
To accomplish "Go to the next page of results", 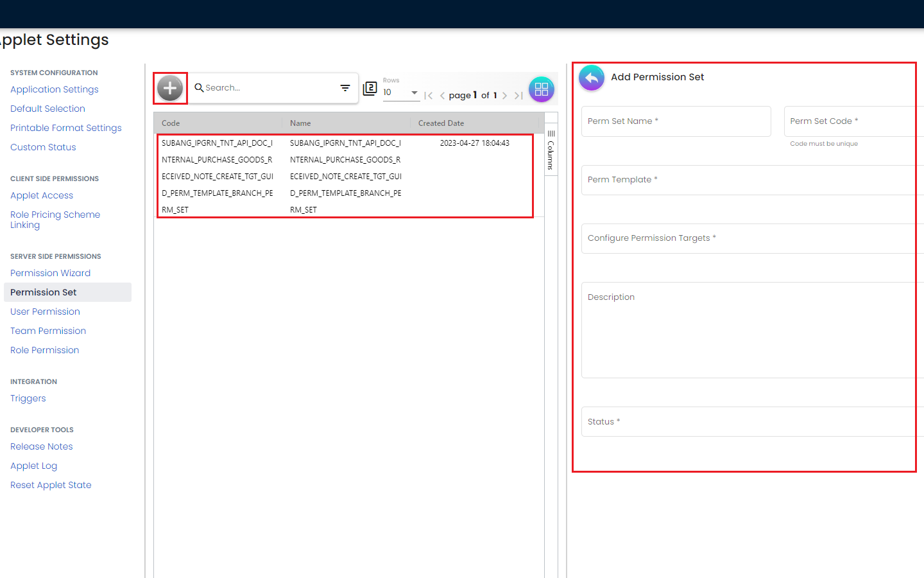I will (505, 96).
